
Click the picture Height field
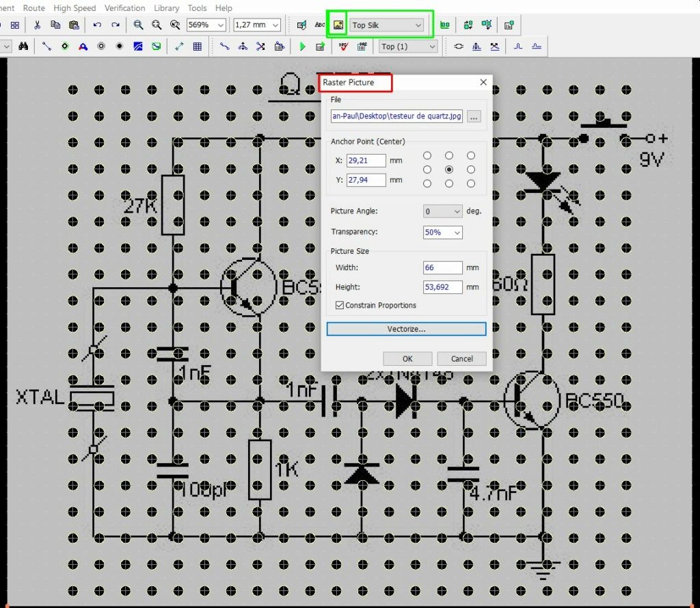tap(442, 287)
